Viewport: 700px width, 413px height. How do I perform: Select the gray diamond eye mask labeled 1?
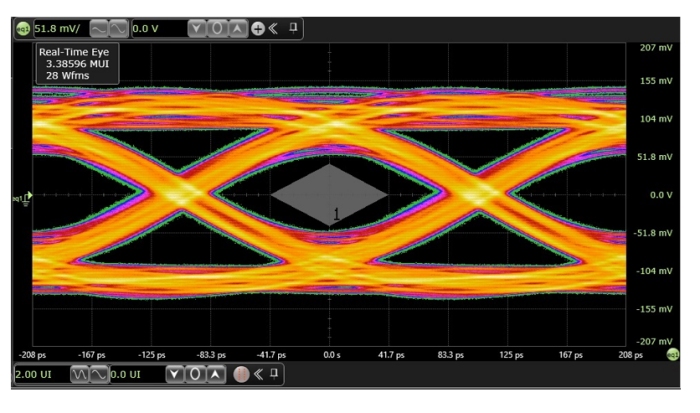pos(327,195)
